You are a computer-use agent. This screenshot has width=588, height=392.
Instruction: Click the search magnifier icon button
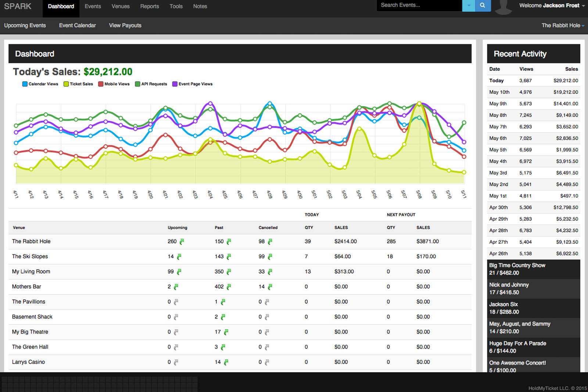[483, 6]
